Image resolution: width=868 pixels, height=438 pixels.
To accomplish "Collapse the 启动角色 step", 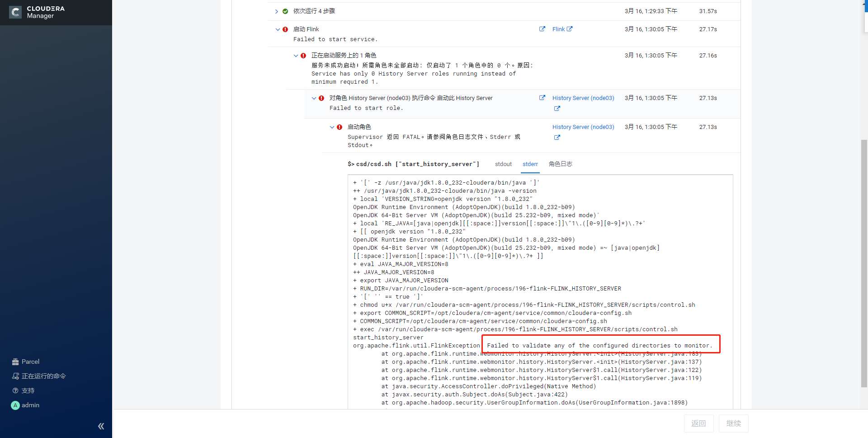I will (x=332, y=127).
